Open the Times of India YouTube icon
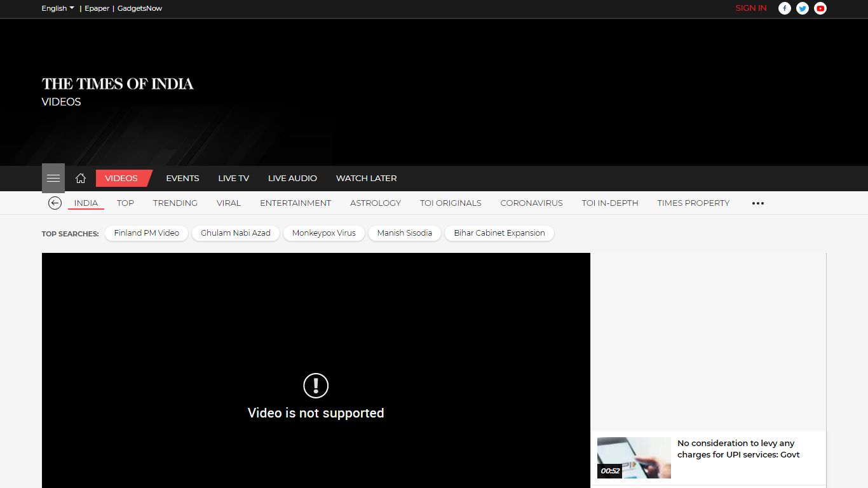This screenshot has height=488, width=868. coord(820,8)
